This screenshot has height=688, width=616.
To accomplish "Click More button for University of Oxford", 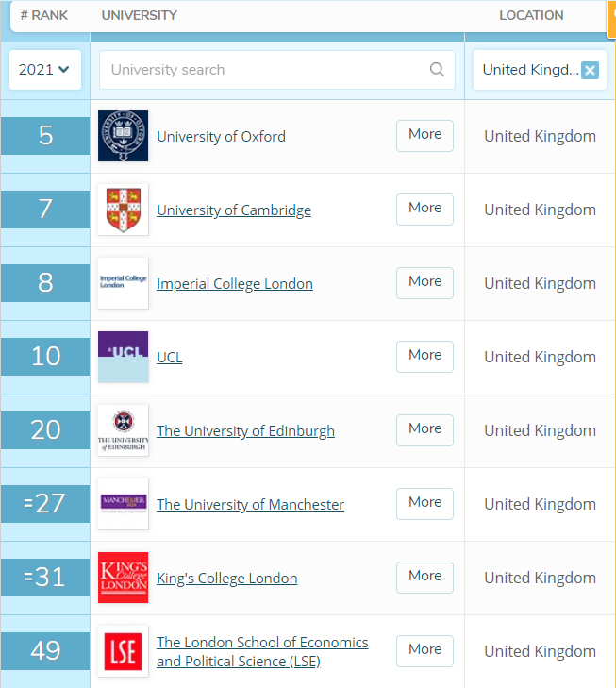I will tap(425, 136).
